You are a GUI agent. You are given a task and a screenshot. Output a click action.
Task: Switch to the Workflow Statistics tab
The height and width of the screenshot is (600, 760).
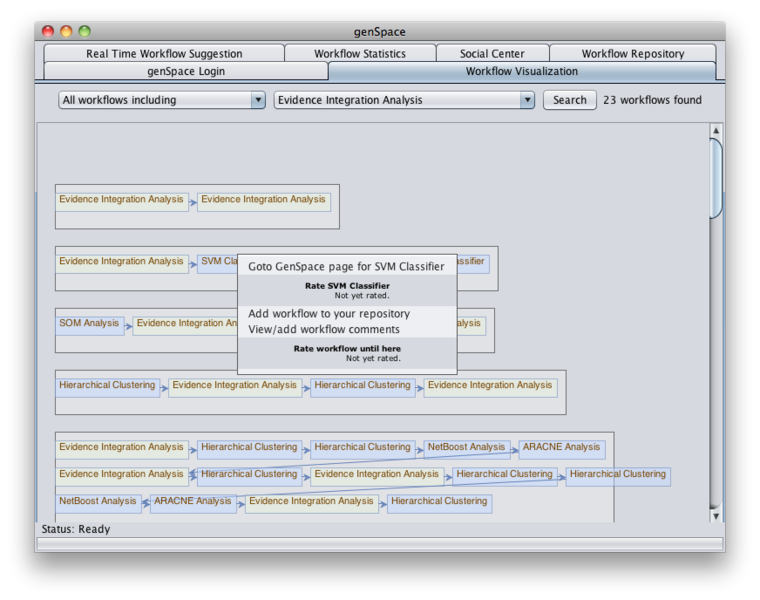pyautogui.click(x=360, y=54)
